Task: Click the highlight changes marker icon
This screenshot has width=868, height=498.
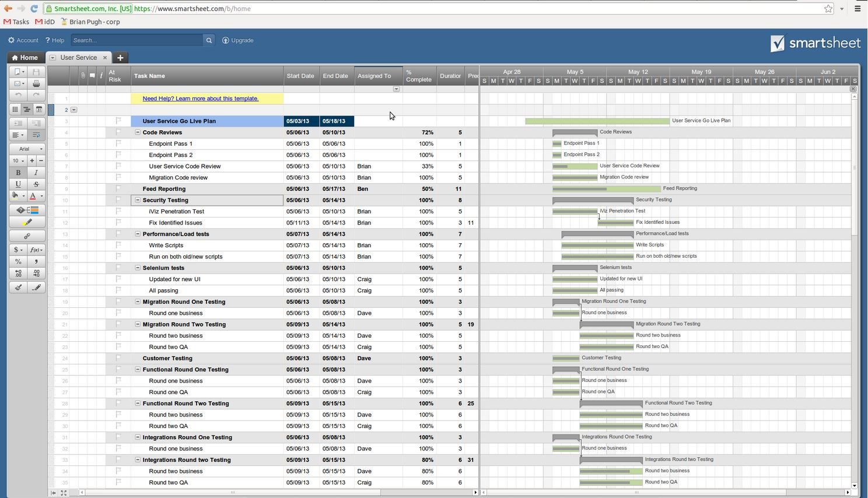Action: coord(27,222)
